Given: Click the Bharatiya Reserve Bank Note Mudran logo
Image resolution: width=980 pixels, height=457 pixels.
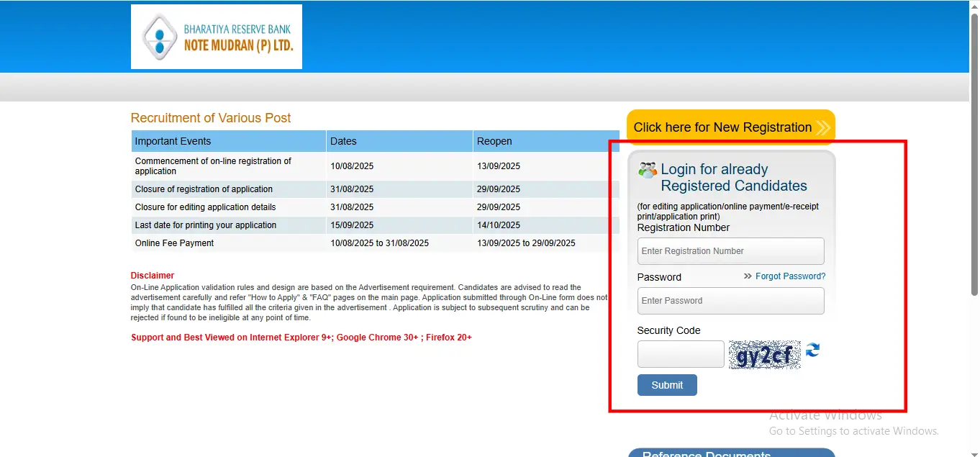Looking at the screenshot, I should click(x=216, y=37).
